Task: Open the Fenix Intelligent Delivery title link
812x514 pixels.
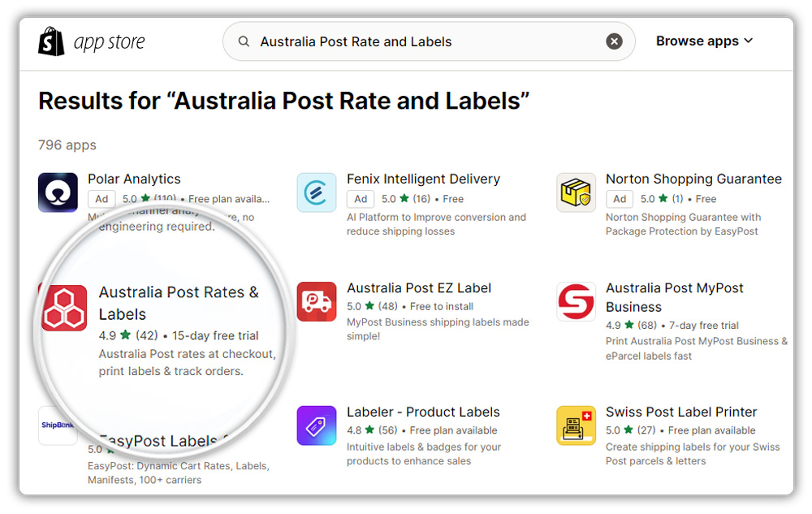Action: [x=423, y=179]
